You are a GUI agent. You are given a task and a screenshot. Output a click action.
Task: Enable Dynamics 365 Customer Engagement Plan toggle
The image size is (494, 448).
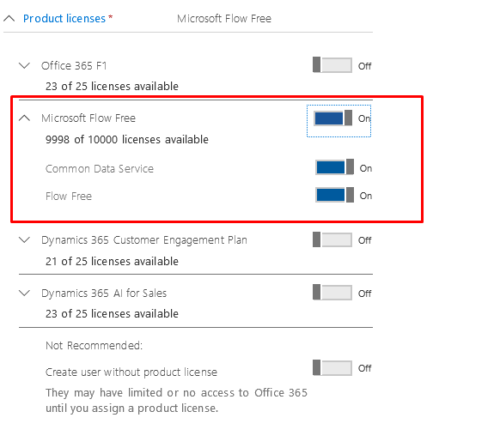[x=332, y=239]
